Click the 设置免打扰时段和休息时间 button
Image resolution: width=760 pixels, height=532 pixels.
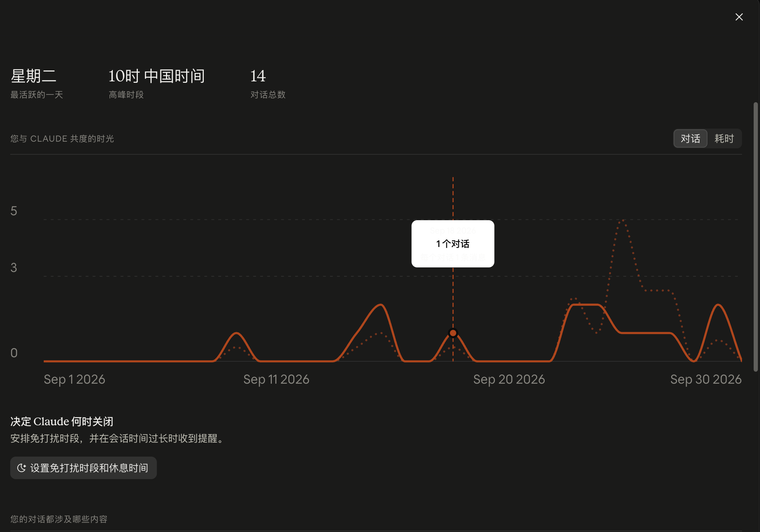(x=83, y=468)
